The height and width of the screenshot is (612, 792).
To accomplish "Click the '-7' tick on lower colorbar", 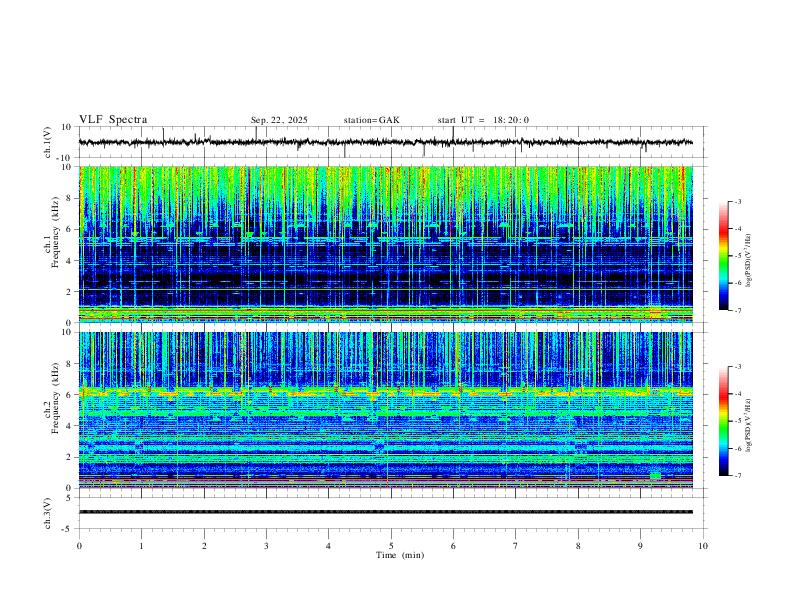I will (x=738, y=475).
